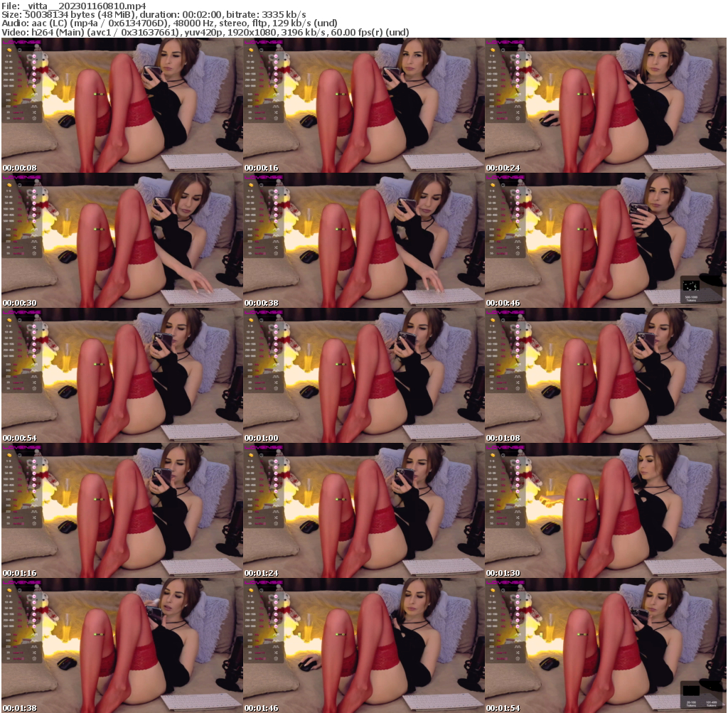Select the coin token icon in tip menu
The height and width of the screenshot is (713, 728).
9,50
